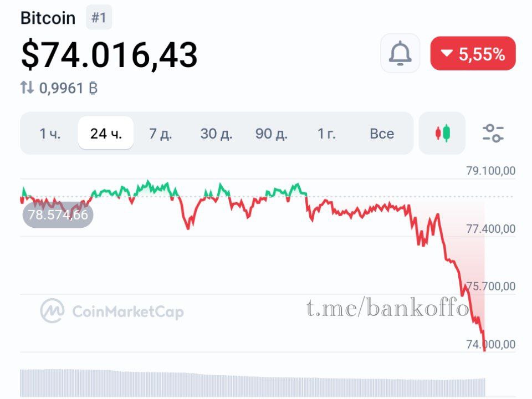Image resolution: width=532 pixels, height=399 pixels.
Task: Tap the 78.574,66 price tooltip
Action: (x=58, y=215)
